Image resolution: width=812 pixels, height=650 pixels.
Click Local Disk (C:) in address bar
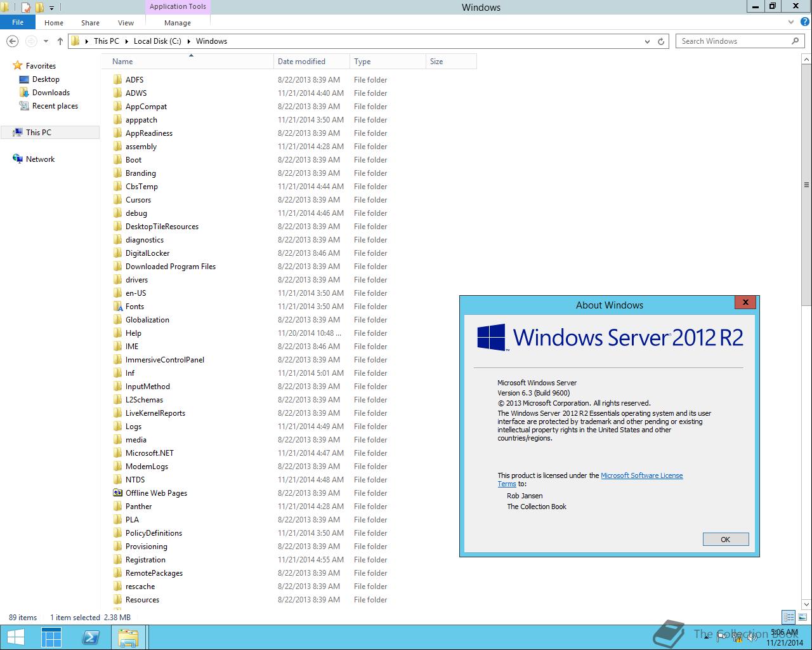(x=157, y=41)
